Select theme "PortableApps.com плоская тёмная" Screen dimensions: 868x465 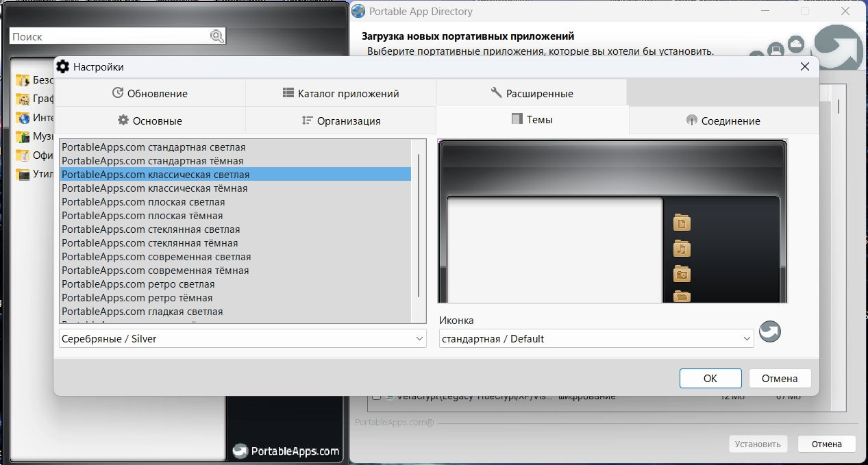click(x=236, y=216)
